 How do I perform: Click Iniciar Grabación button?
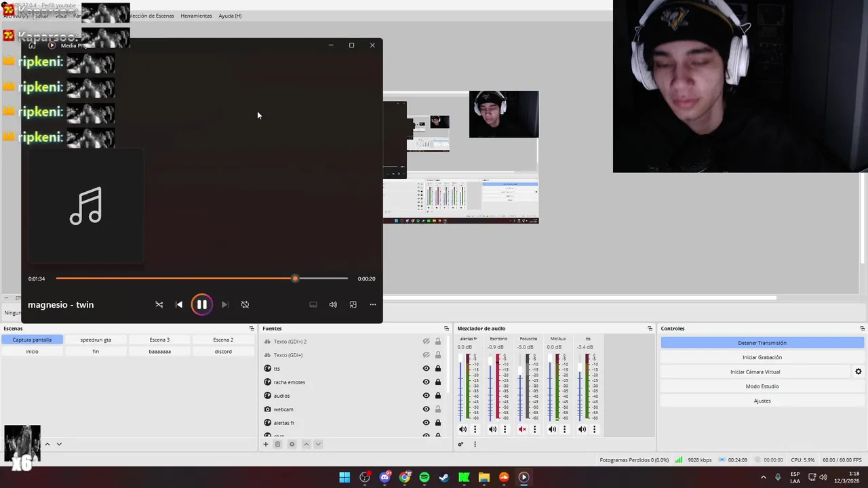[762, 357]
